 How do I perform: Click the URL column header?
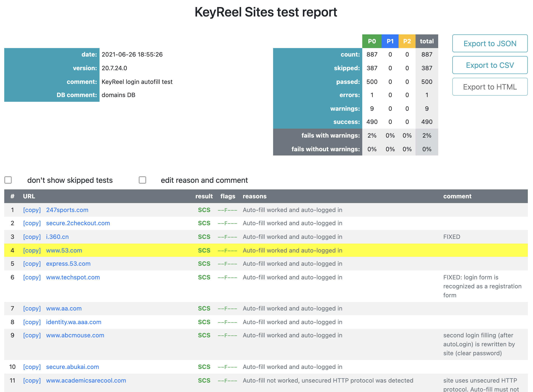click(x=29, y=196)
